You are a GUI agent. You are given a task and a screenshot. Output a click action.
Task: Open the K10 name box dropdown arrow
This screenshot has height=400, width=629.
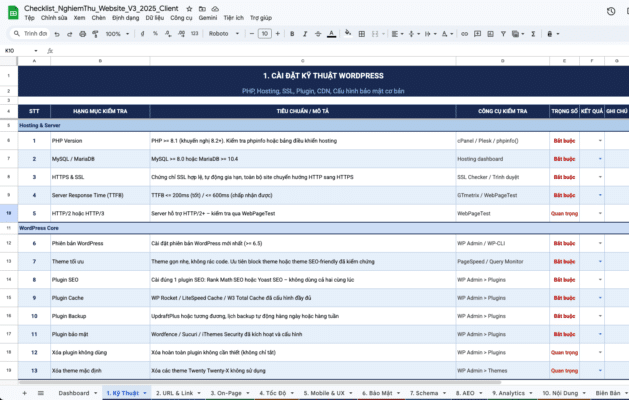point(36,51)
